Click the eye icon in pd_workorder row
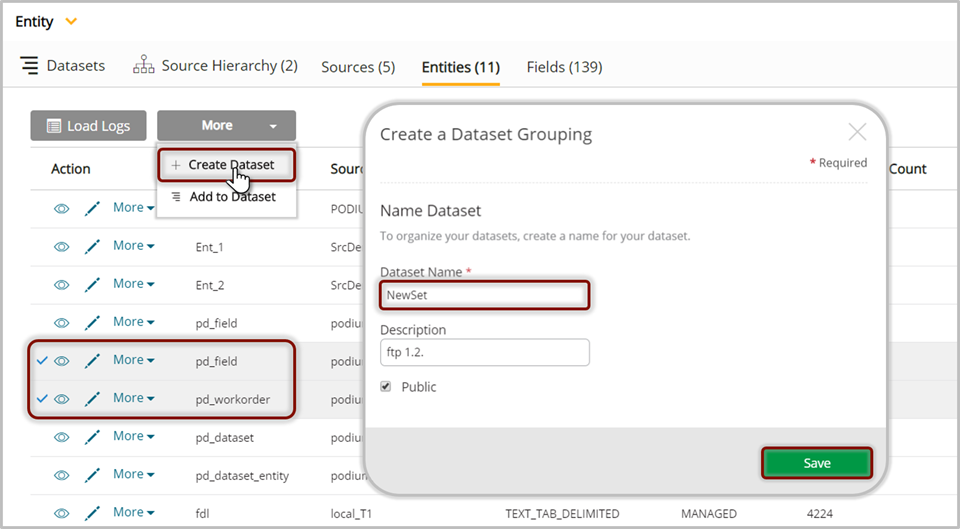Screen dimensions: 960x529 61,398
